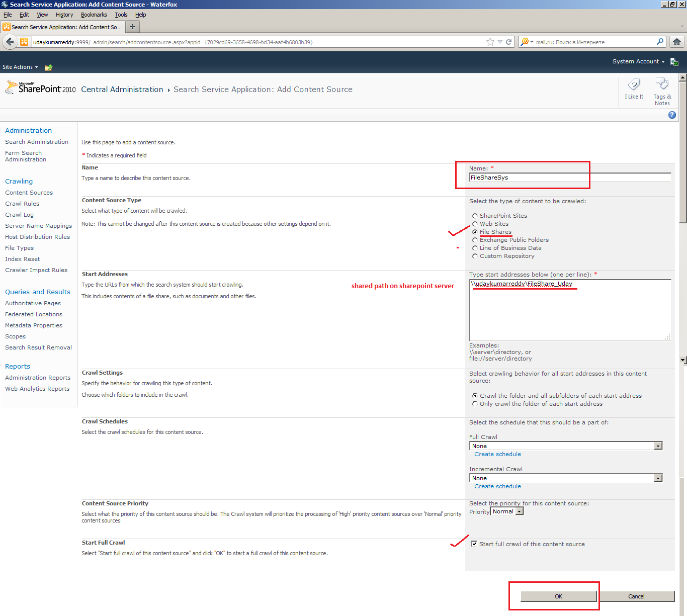The width and height of the screenshot is (687, 616).
Task: Click the search magnifier icon in the search box
Action: coord(660,42)
